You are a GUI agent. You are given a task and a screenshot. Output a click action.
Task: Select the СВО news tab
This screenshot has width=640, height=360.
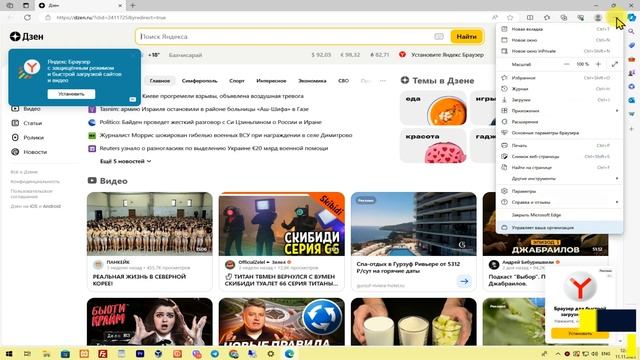click(344, 81)
